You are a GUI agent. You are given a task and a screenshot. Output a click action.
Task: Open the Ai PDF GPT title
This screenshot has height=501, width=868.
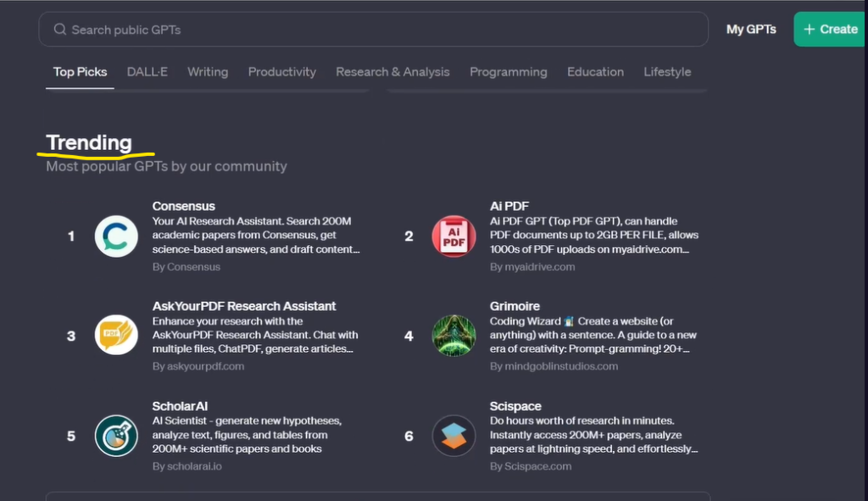point(509,206)
